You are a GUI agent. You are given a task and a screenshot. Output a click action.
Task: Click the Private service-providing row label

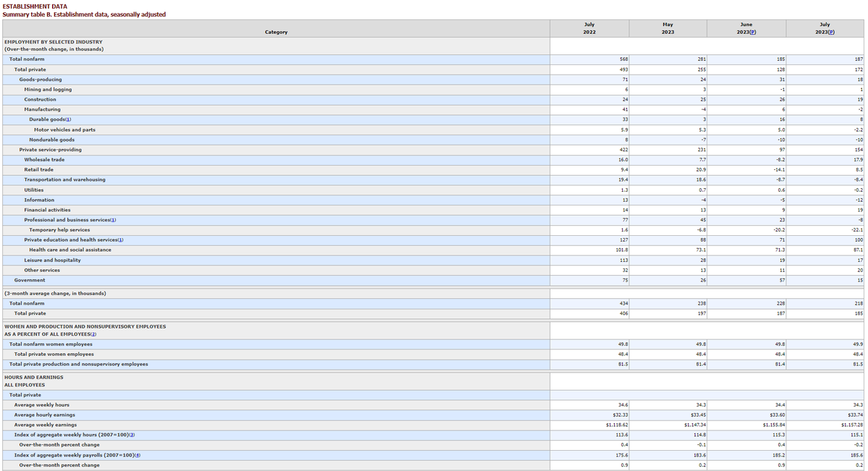pos(51,150)
